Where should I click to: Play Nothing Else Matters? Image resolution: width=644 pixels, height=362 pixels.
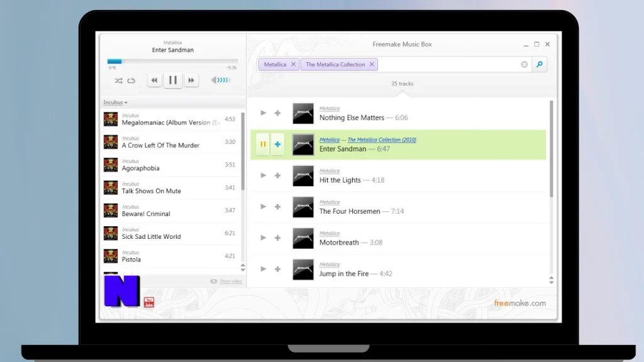(x=264, y=113)
